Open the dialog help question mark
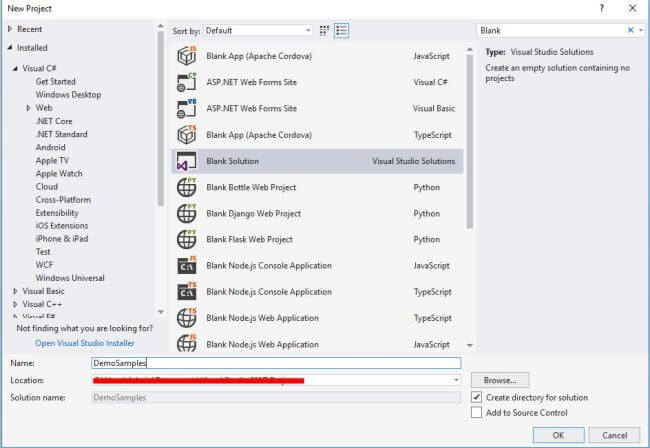 (x=601, y=8)
